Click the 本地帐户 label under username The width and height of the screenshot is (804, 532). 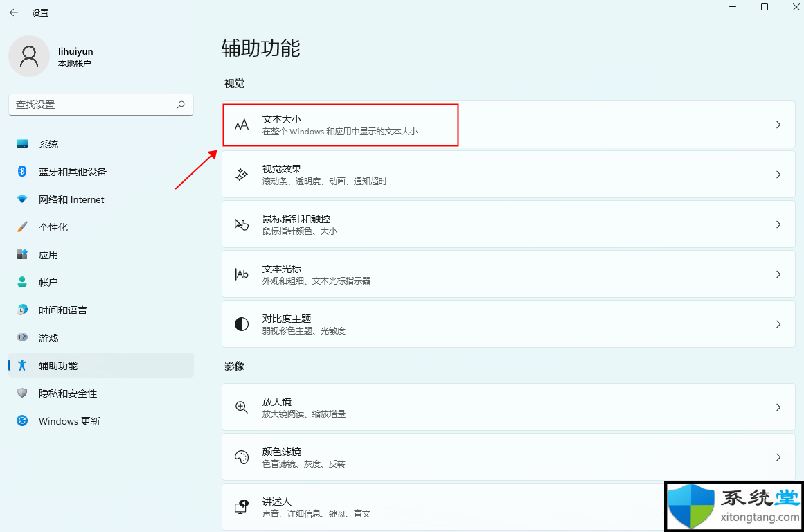[x=74, y=64]
